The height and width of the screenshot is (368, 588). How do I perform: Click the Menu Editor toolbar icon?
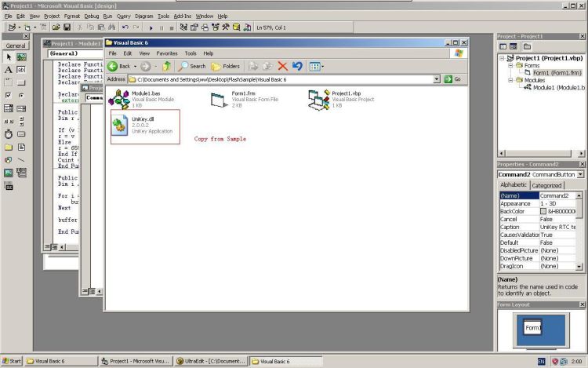[43, 27]
